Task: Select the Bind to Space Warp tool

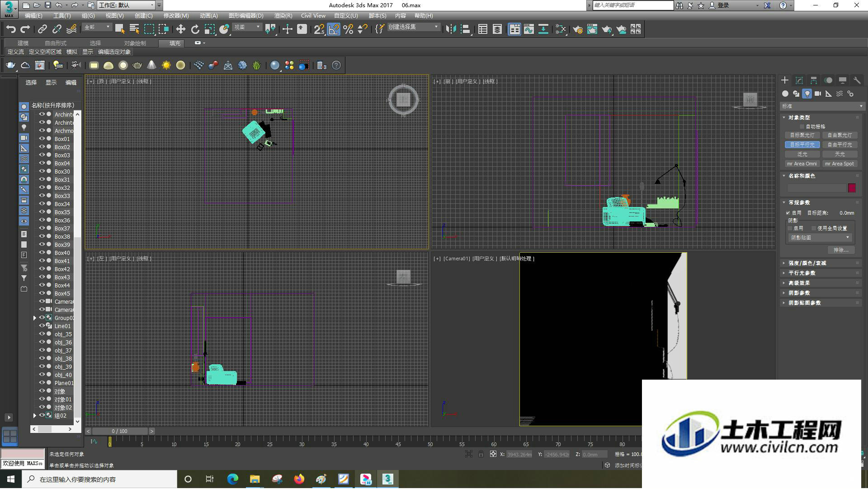Action: [71, 29]
